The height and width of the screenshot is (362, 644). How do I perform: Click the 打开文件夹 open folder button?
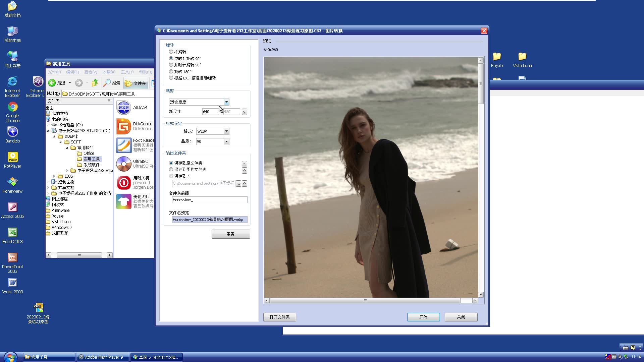point(279,317)
